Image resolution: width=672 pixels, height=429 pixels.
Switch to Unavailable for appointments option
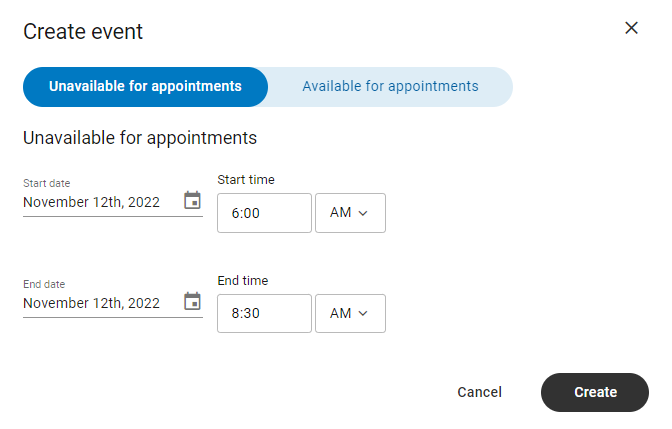tap(145, 86)
